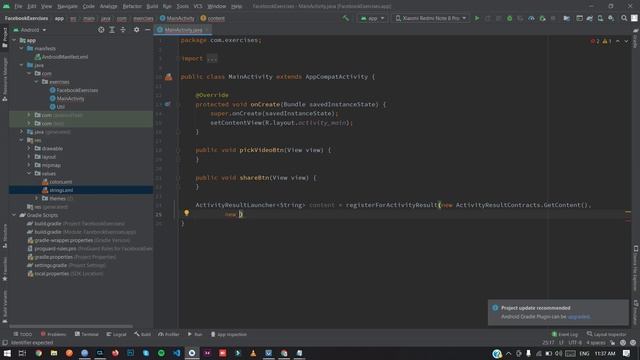The image size is (640, 360).
Task: Click Collapse All icon in project panel
Action: click(123, 30)
